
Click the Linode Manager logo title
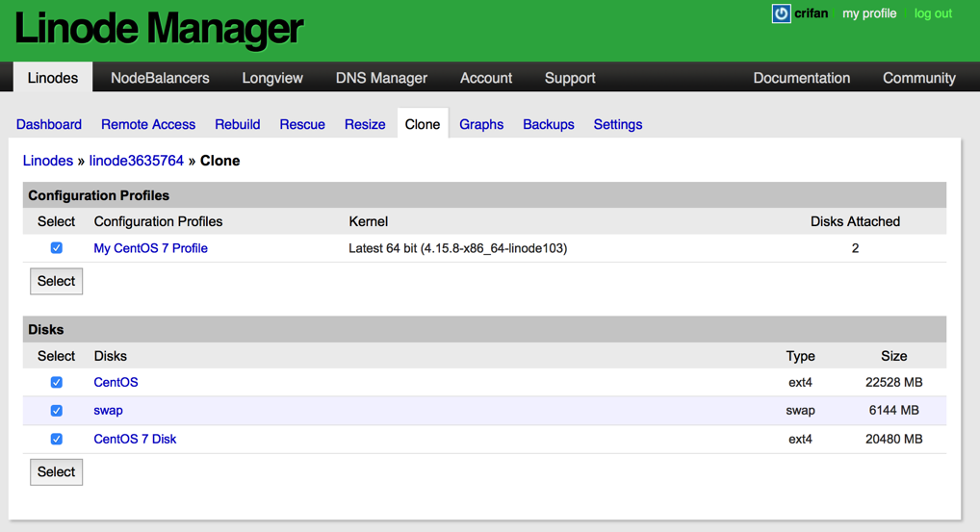159,29
